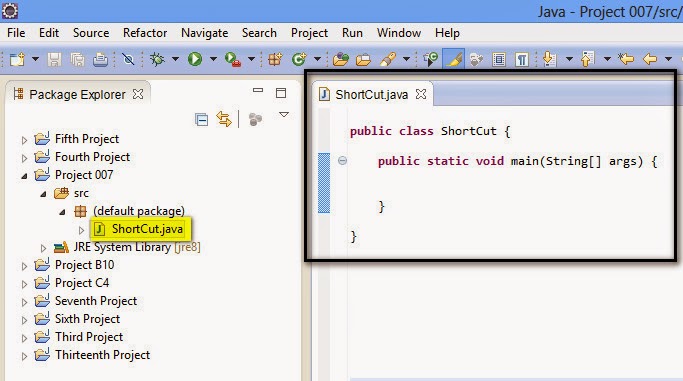683x381 pixels.
Task: Open the New wizard dropdown arrow
Action: point(35,59)
